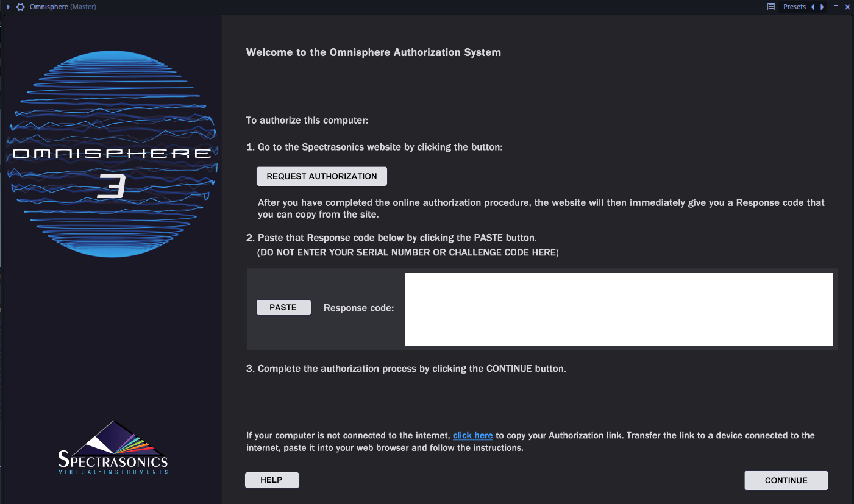Focus the Response code text field
854x504 pixels.
[x=619, y=310]
